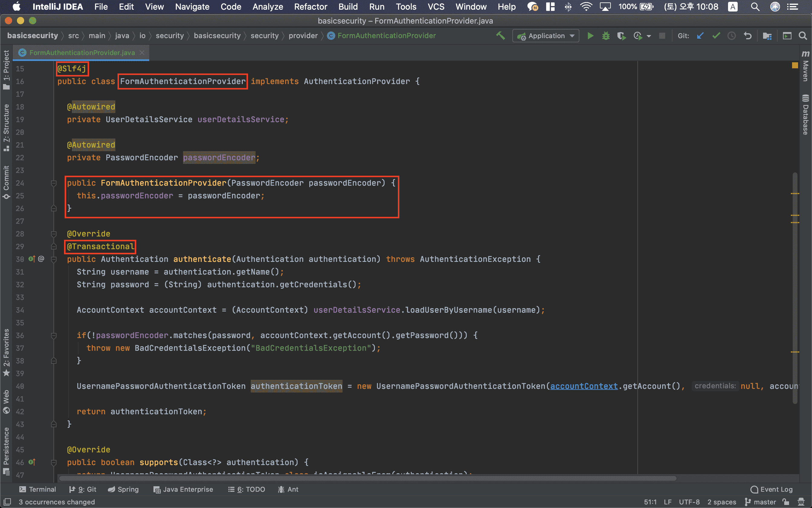
Task: Click the profiler run icon
Action: point(637,36)
